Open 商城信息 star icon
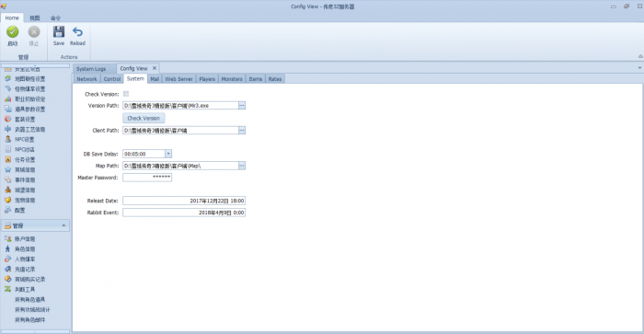Screen dimensions: 644x334 click(x=7, y=169)
